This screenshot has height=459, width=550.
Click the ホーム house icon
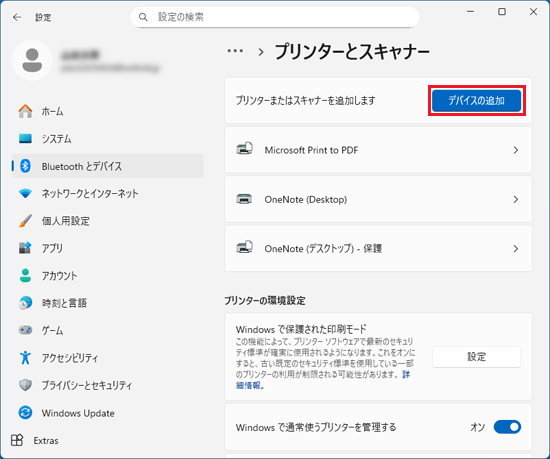tap(25, 111)
